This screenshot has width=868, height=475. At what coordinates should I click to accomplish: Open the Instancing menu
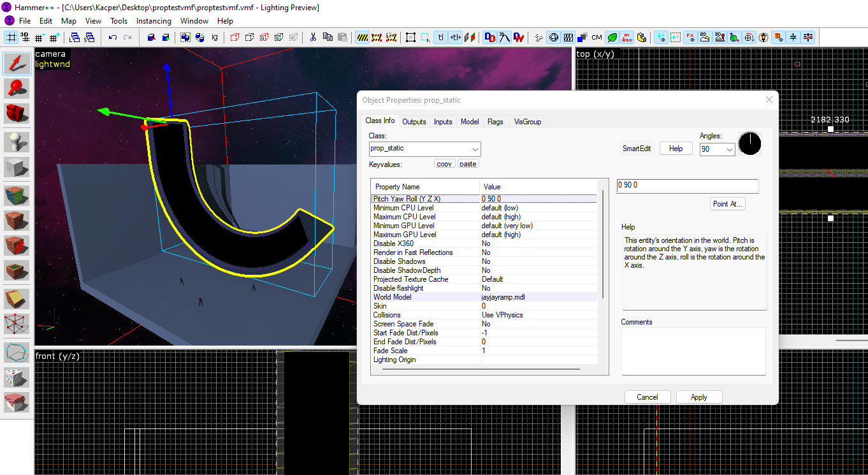(x=154, y=21)
